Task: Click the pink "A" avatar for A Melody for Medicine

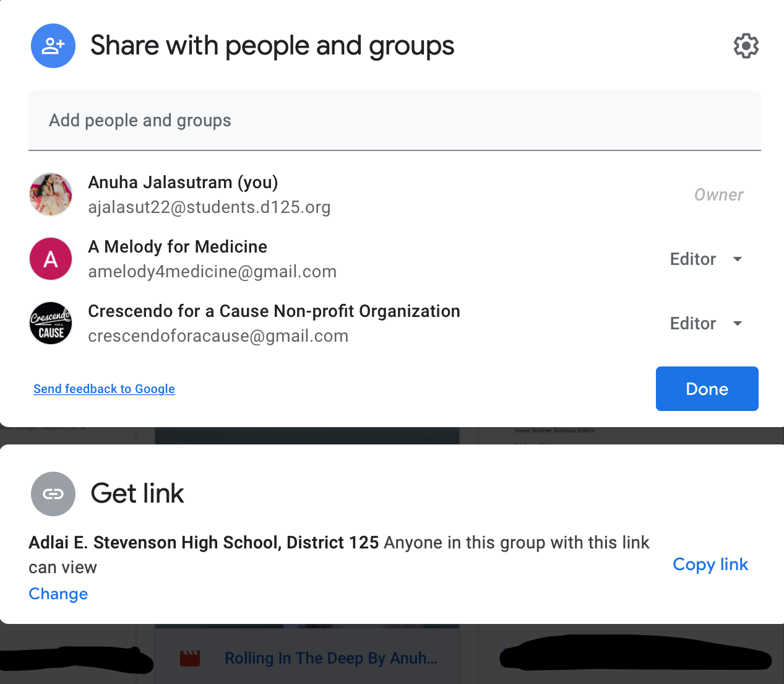Action: coord(51,259)
